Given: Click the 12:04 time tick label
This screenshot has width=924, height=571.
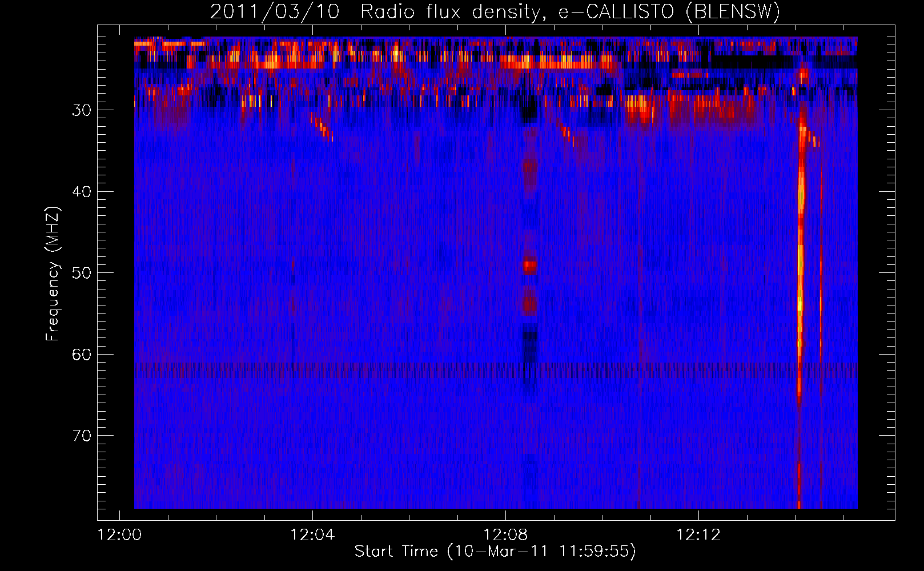Looking at the screenshot, I should click(312, 535).
